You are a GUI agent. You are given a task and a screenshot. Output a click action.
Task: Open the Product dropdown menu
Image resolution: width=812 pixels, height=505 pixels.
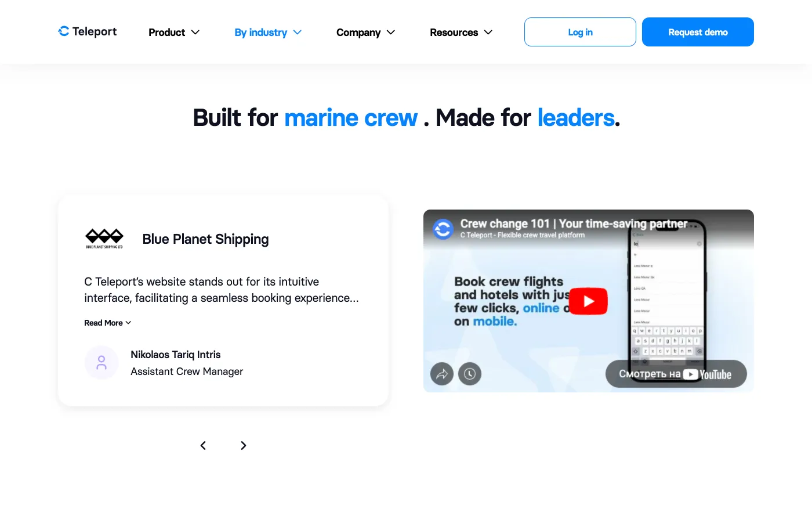point(174,33)
